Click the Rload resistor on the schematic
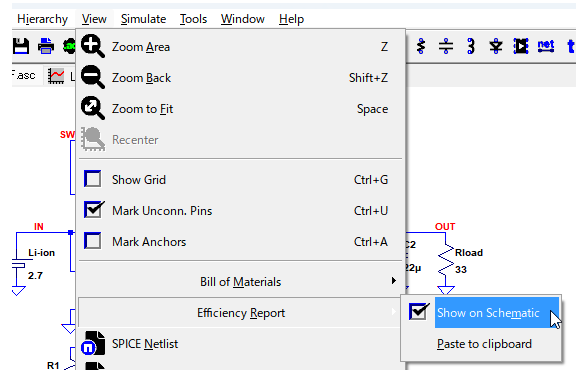This screenshot has height=383, width=588. (x=446, y=261)
